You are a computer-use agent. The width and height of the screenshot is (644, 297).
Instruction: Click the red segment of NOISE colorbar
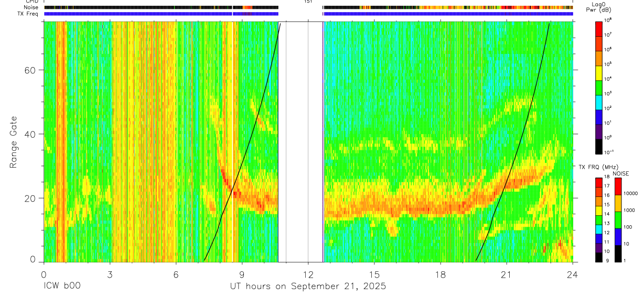pyautogui.click(x=617, y=186)
